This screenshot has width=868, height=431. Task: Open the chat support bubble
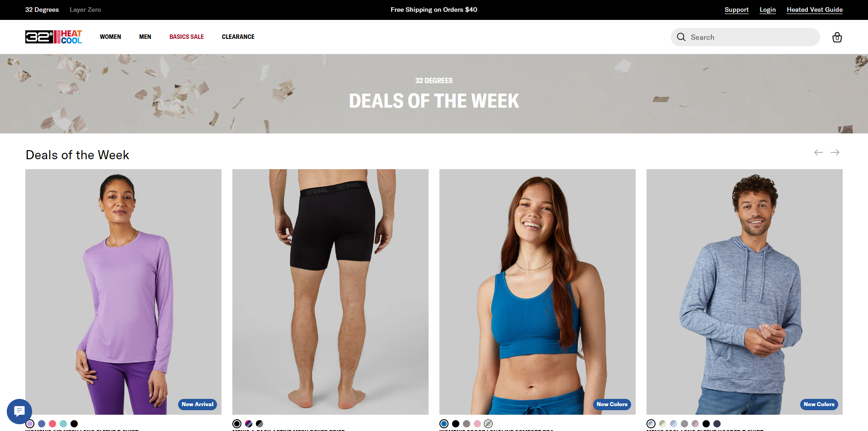(19, 411)
